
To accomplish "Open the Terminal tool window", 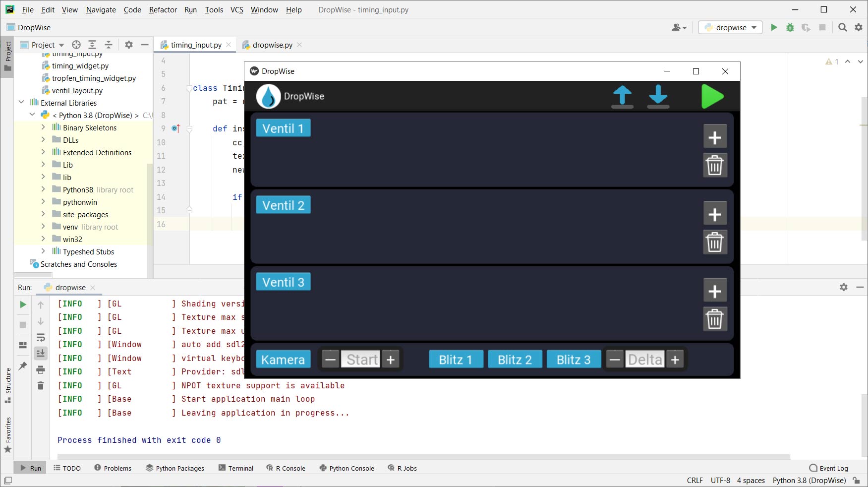I will pos(236,468).
